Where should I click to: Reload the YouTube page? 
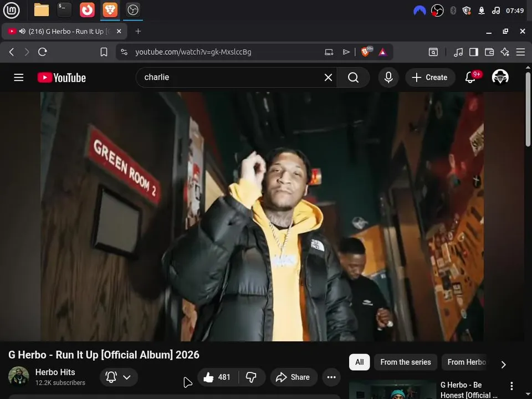pyautogui.click(x=43, y=52)
